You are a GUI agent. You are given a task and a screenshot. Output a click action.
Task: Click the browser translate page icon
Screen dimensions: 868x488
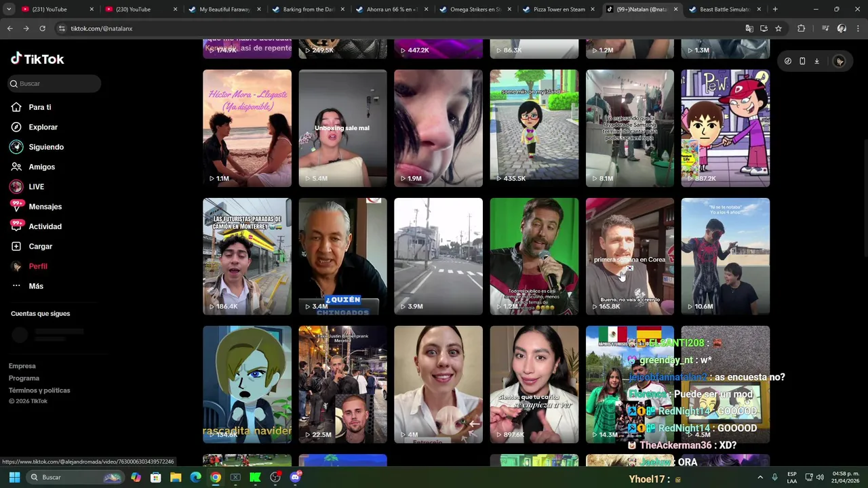tap(749, 28)
